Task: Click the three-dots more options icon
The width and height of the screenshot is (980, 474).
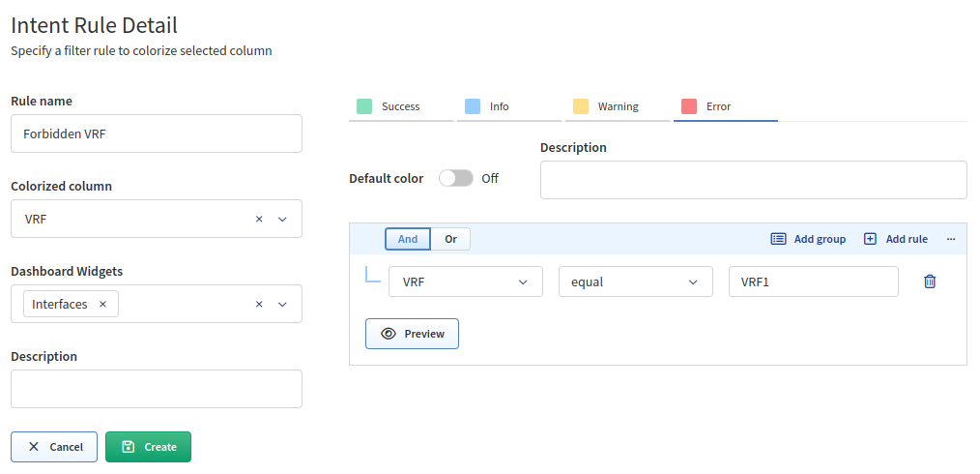Action: coord(951,239)
